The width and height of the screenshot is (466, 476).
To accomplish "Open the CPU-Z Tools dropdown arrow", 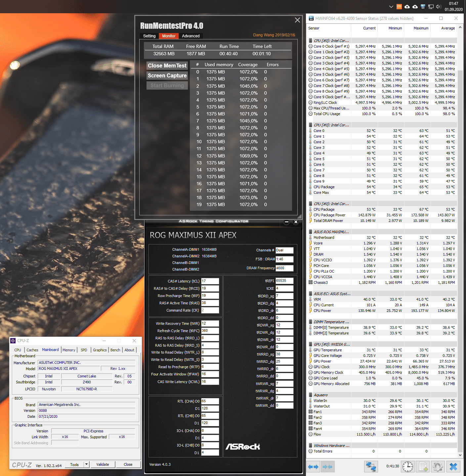I will point(86,464).
